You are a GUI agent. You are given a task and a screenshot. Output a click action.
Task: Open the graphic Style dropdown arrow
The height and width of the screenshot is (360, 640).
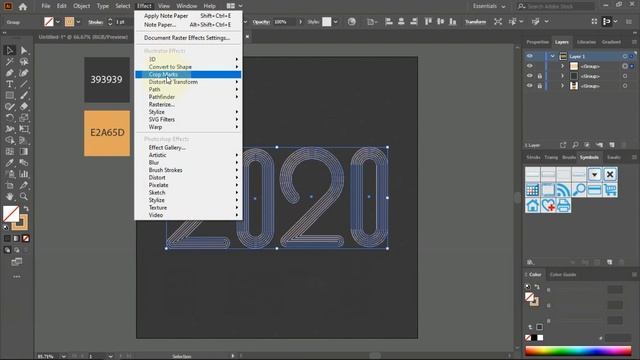point(336,22)
